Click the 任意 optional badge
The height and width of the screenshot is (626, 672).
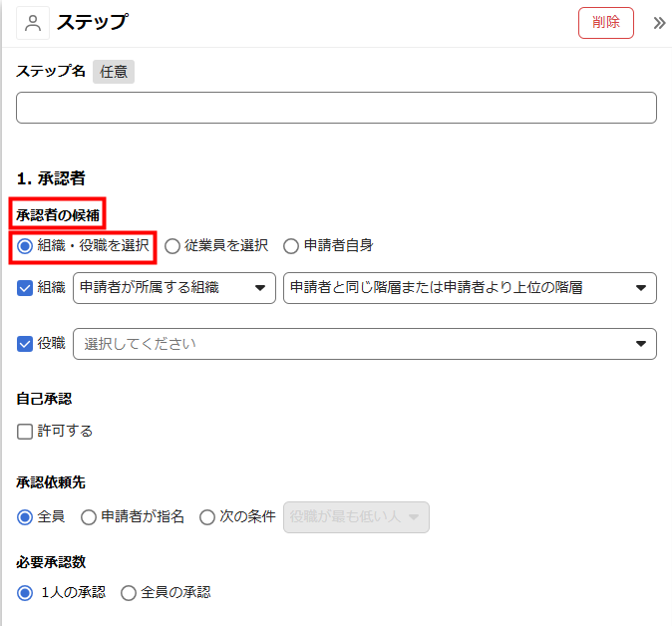point(114,72)
